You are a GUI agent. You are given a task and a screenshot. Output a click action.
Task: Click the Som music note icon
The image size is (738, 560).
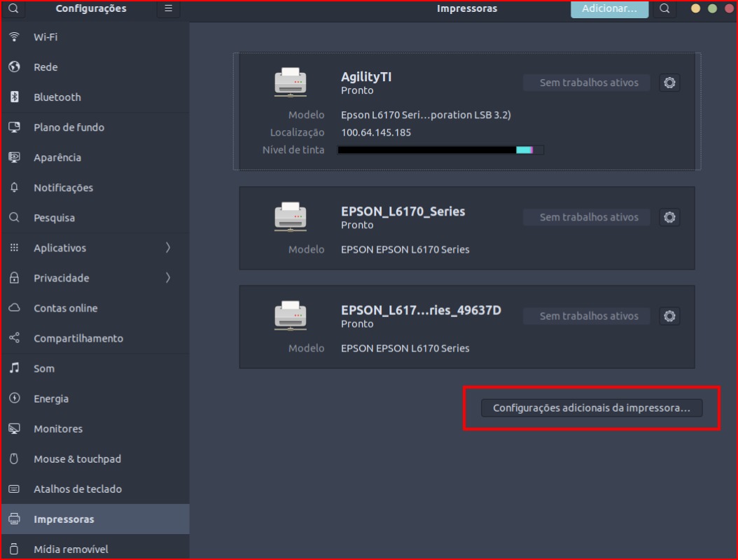tap(14, 368)
